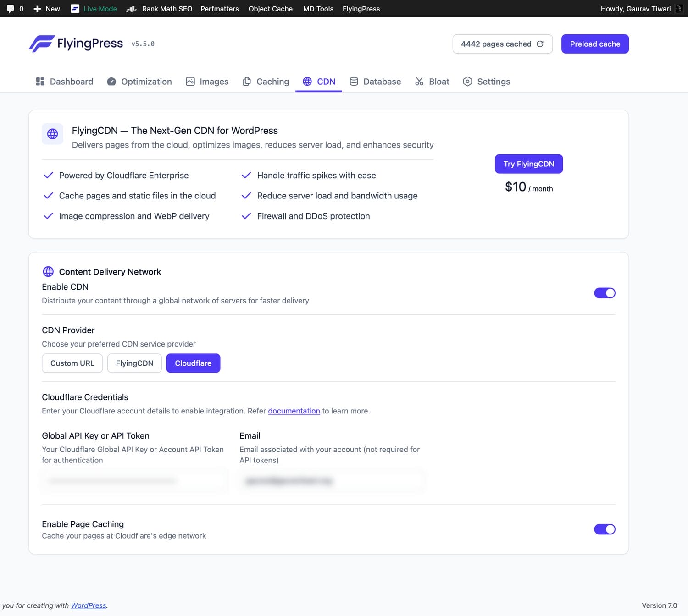Open FlyingPress menu in admin bar

(361, 9)
